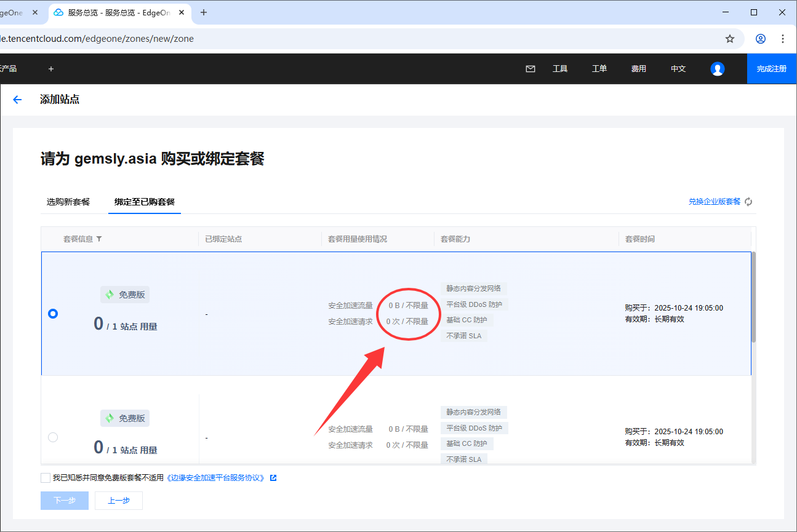Select the second 免费版 plan radio button

click(53, 437)
